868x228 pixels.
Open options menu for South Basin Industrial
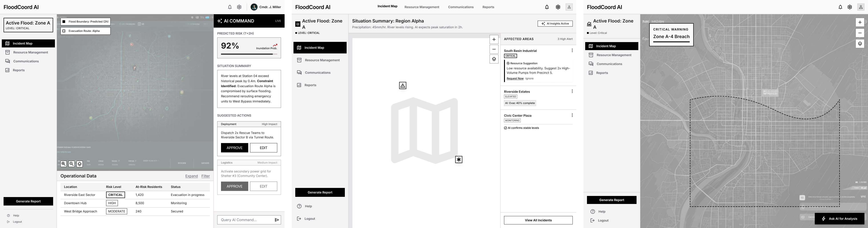point(572,51)
